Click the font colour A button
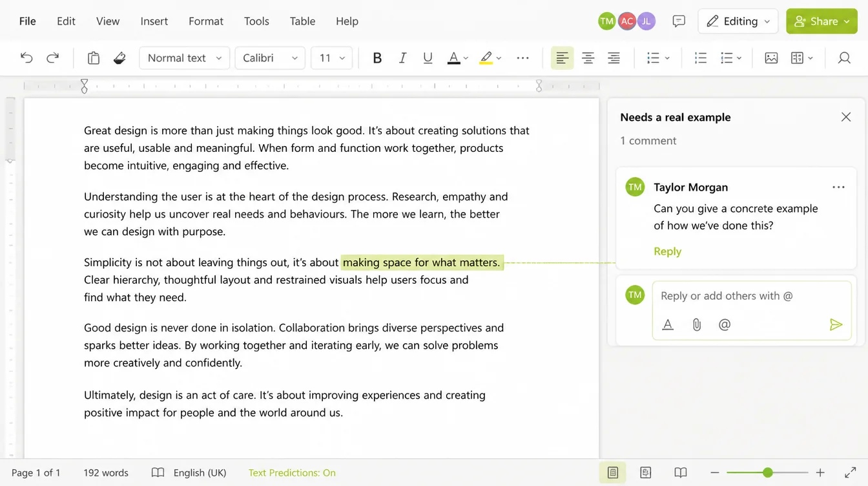The height and width of the screenshot is (486, 868). pos(454,58)
